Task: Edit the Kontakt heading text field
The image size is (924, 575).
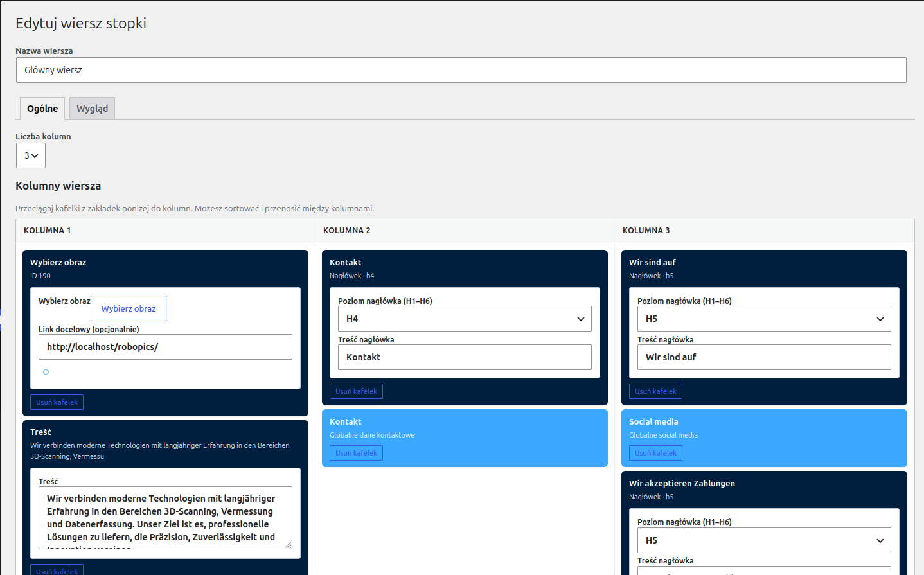Action: (x=465, y=357)
